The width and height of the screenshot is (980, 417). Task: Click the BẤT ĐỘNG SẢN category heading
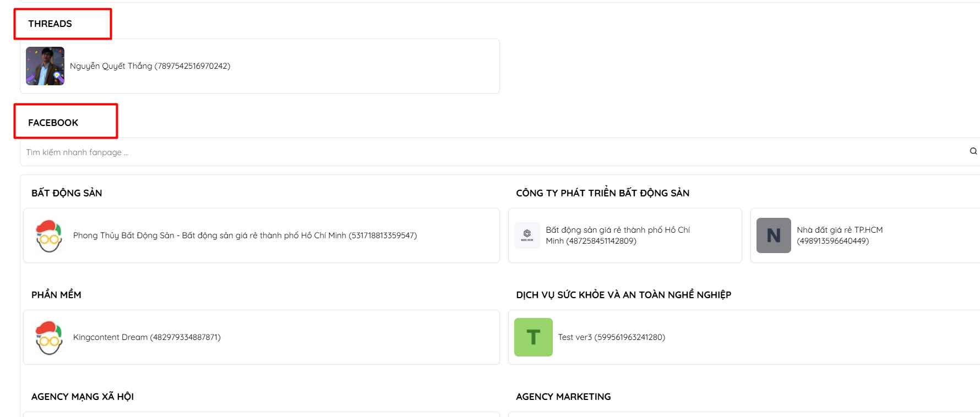67,193
